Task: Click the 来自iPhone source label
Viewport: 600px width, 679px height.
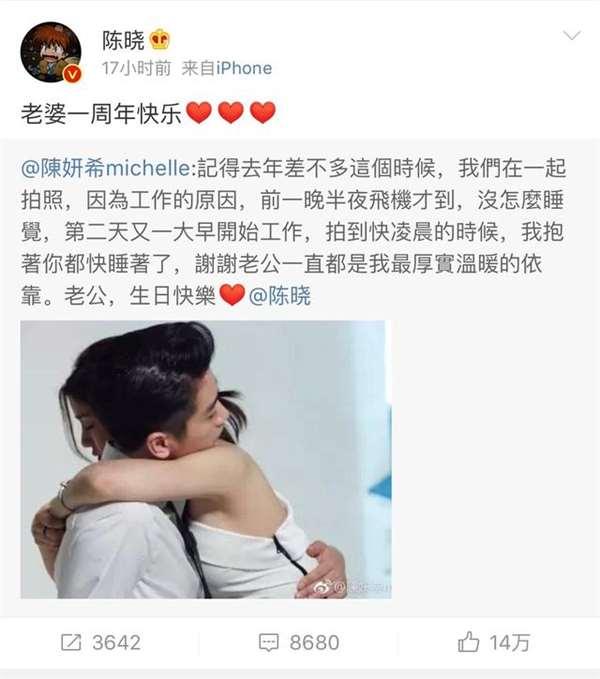Action: point(227,68)
